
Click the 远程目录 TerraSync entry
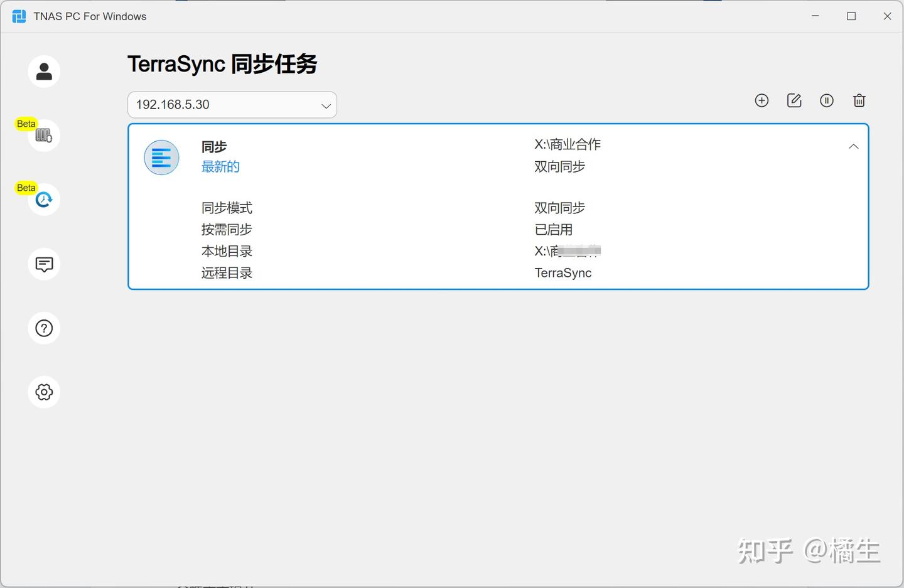[562, 272]
